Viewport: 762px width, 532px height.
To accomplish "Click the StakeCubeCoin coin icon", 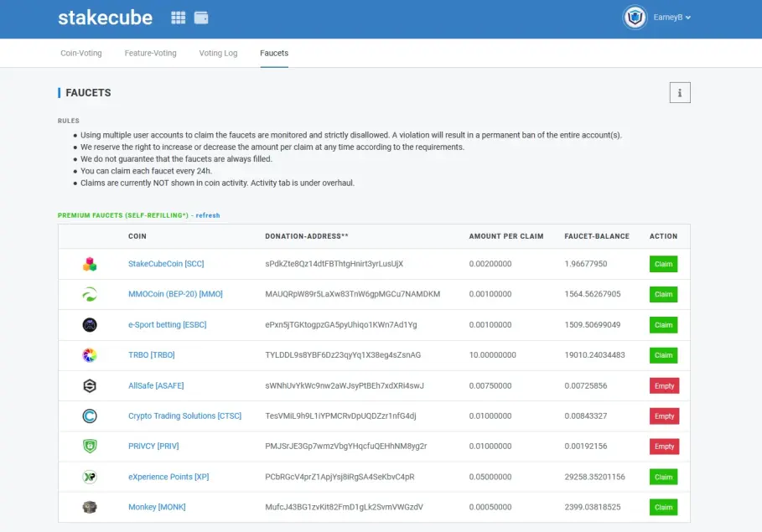I will [x=90, y=264].
